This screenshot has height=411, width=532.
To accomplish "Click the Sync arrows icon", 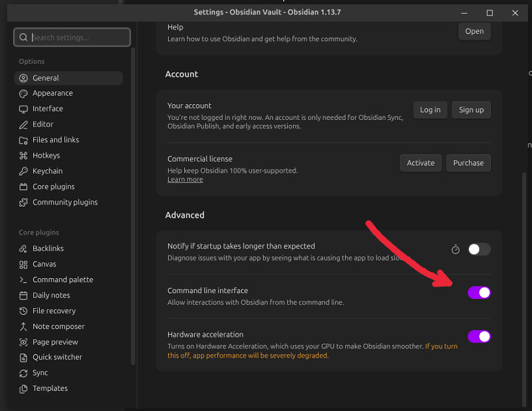I will tap(23, 373).
